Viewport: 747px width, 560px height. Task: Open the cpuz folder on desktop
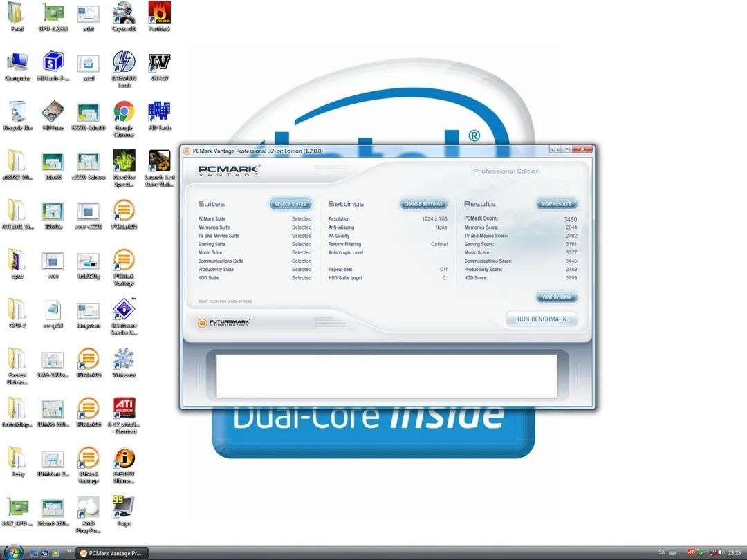pos(17,264)
